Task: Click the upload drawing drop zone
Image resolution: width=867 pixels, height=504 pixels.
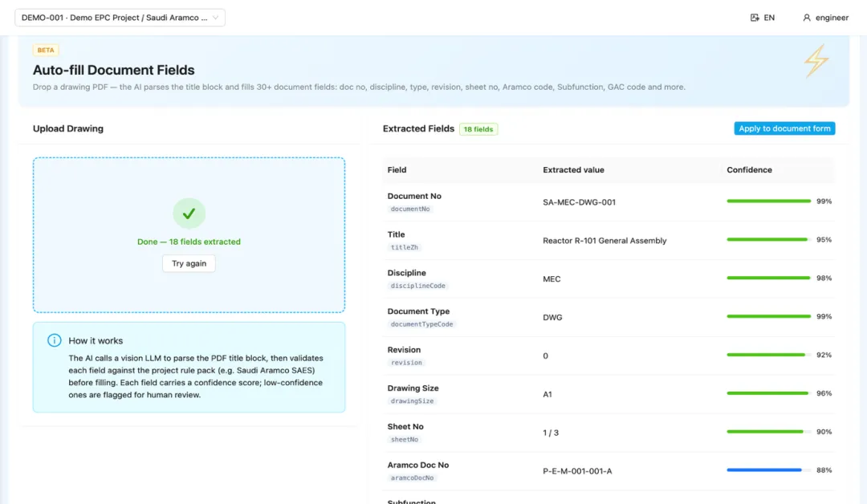Action: [x=189, y=235]
